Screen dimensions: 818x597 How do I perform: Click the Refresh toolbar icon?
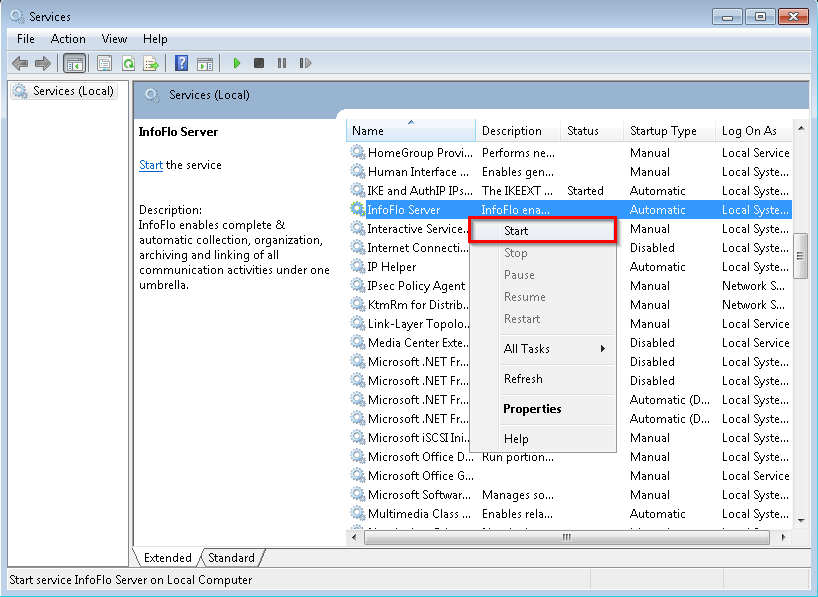coord(128,63)
